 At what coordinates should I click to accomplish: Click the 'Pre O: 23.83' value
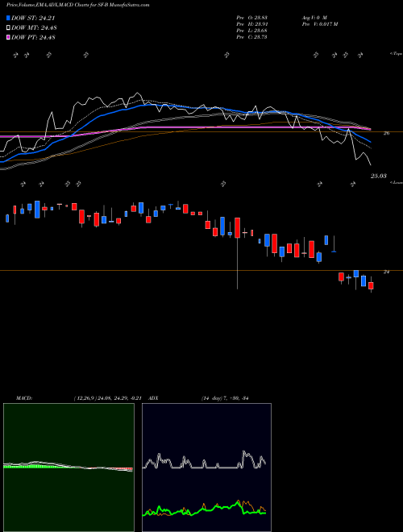pos(252,18)
